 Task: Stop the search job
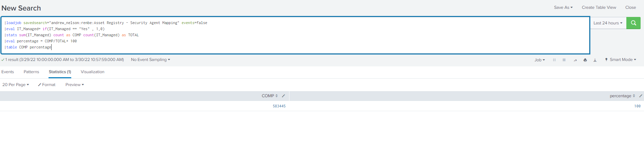tap(564, 60)
